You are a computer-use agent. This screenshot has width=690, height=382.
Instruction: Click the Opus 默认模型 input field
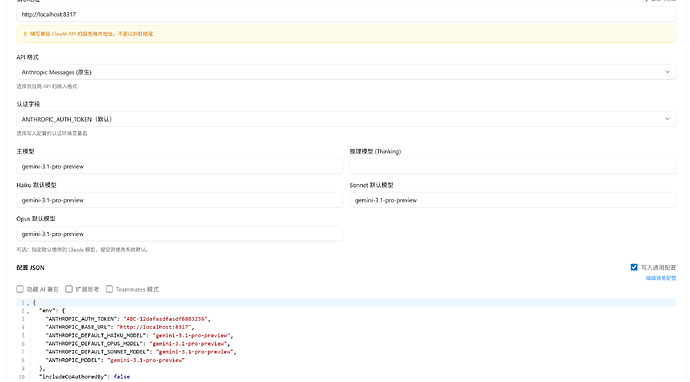point(180,234)
